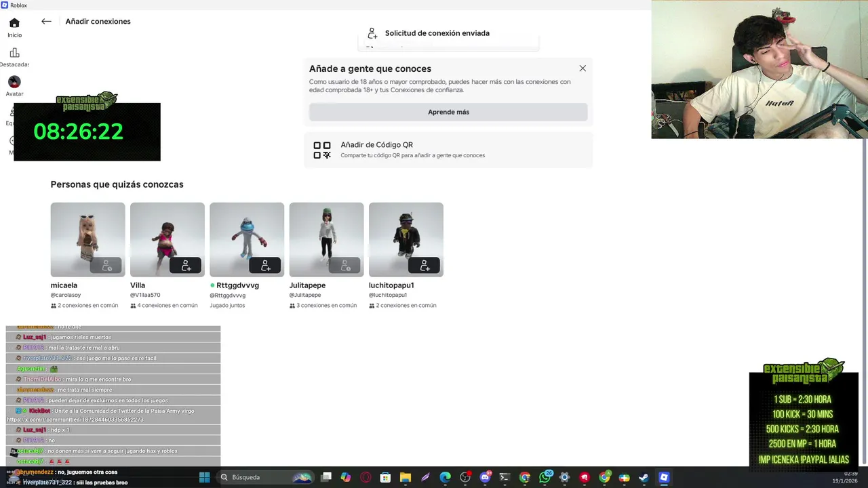The height and width of the screenshot is (488, 868).
Task: Close the 'Añade a gente que conoces' card
Action: (x=583, y=68)
